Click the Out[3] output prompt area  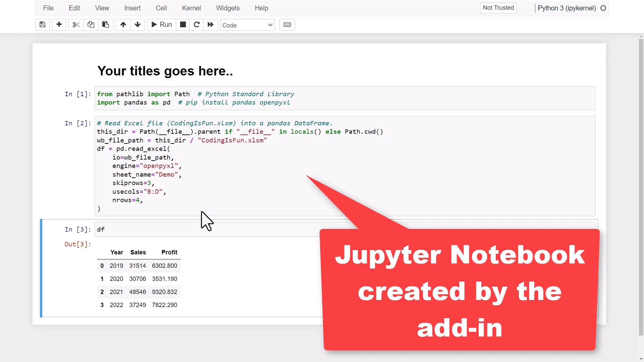point(78,244)
